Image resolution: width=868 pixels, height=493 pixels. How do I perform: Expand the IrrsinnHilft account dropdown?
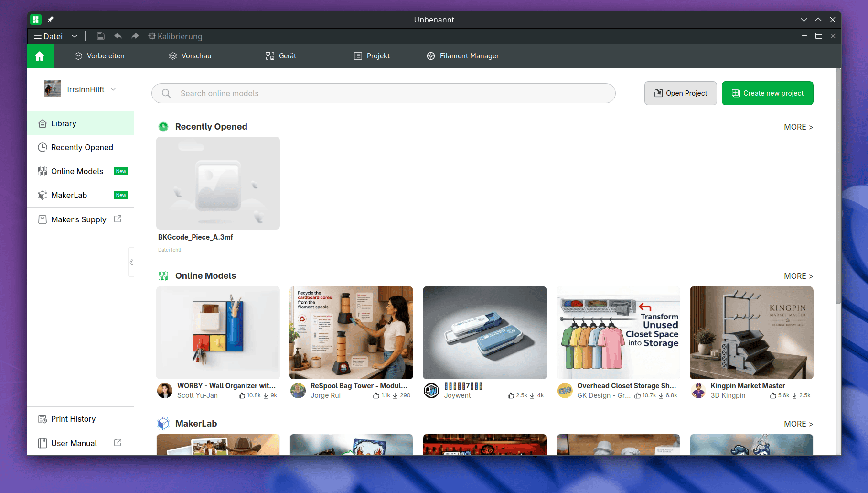click(x=113, y=89)
